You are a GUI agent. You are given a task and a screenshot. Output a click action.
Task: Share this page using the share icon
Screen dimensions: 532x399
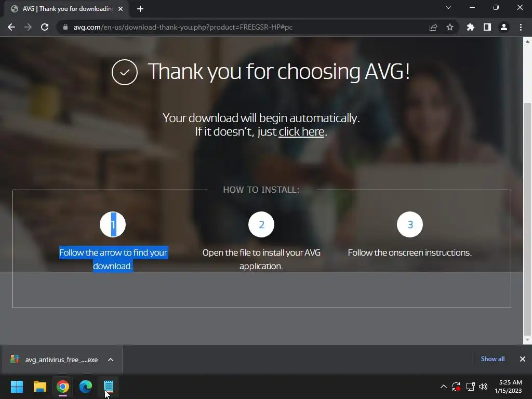(x=433, y=27)
